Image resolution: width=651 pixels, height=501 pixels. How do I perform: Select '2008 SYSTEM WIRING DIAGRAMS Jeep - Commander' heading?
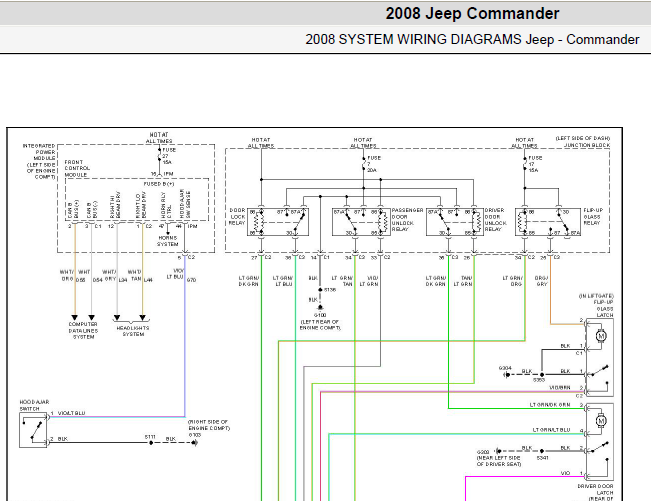(x=472, y=39)
